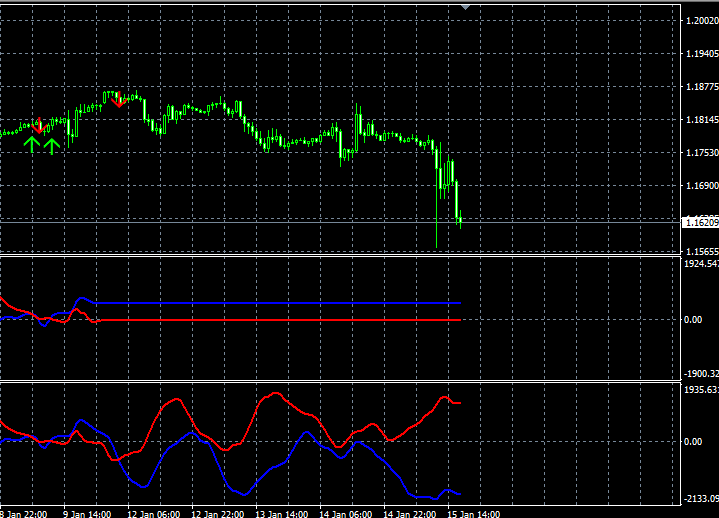The height and width of the screenshot is (518, 719).
Task: Click the 1.20020 price scale label
Action: (702, 21)
